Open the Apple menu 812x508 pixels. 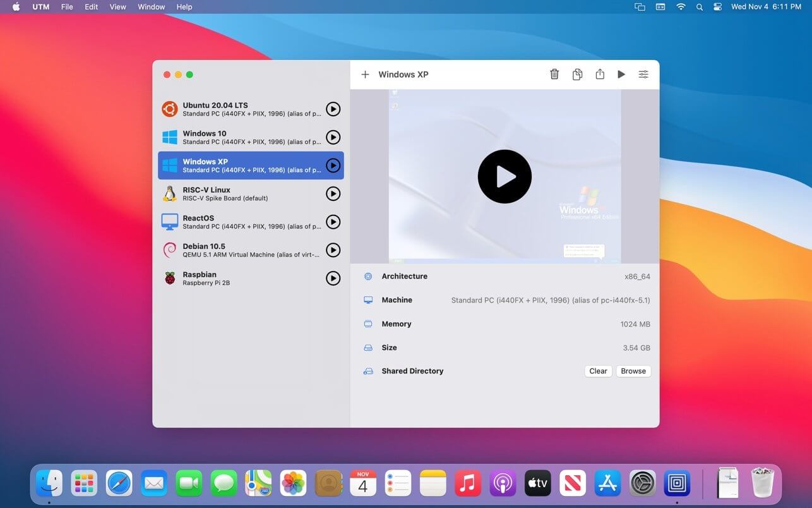[16, 7]
